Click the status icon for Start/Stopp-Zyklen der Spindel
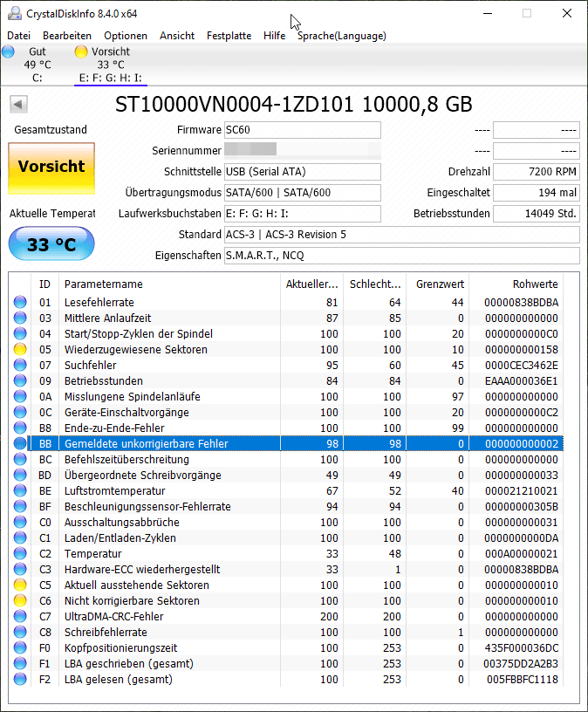 20,333
